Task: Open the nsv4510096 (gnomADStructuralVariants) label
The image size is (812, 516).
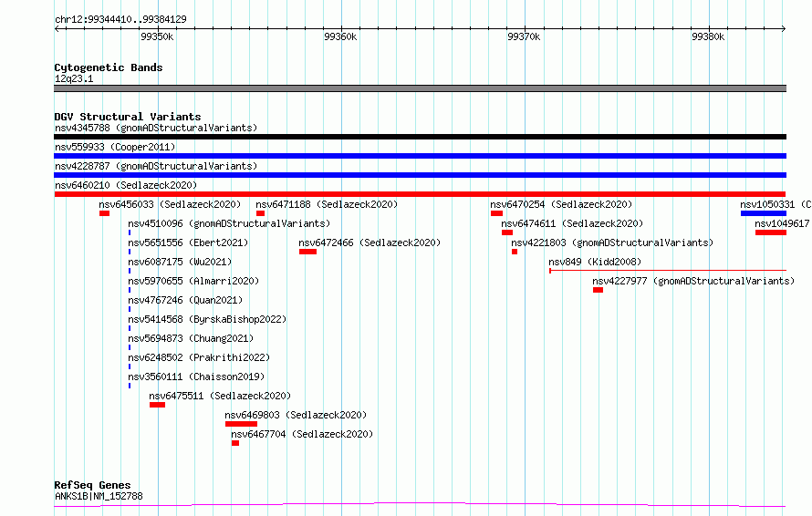Action: pyautogui.click(x=229, y=223)
